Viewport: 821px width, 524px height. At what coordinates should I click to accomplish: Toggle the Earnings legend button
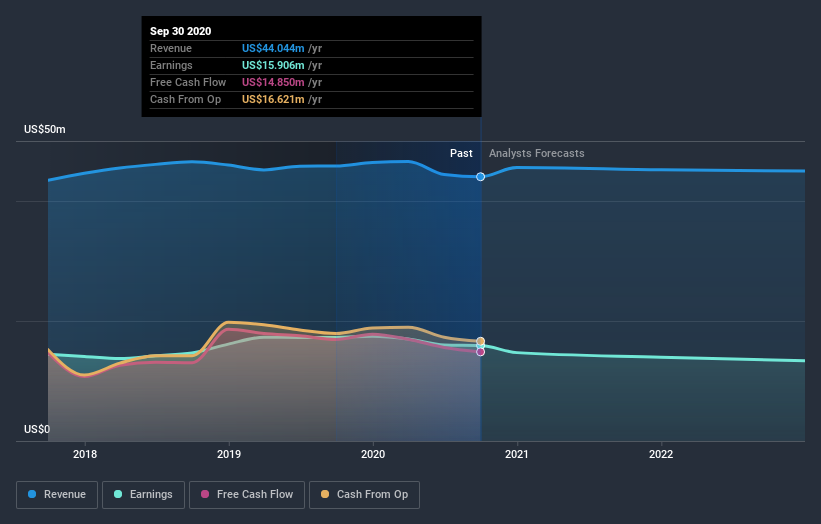(x=143, y=495)
